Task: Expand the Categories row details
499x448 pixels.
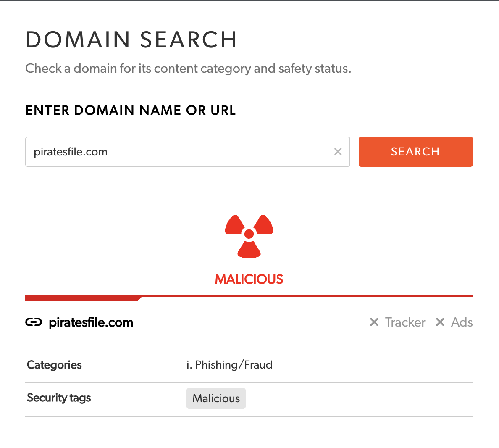Action: tap(54, 365)
